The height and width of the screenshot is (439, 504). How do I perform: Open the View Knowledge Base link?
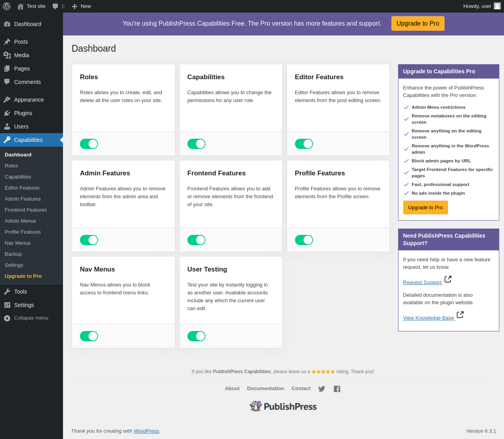(428, 318)
